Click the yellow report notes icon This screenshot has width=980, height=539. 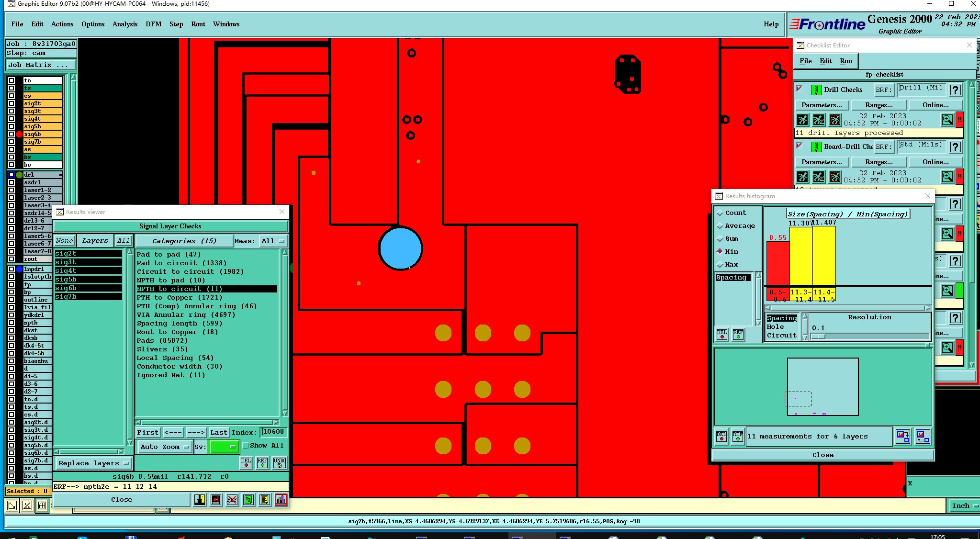264,500
